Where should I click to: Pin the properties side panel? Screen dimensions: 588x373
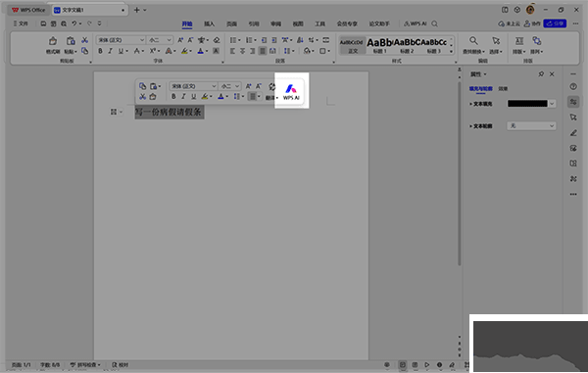point(541,74)
